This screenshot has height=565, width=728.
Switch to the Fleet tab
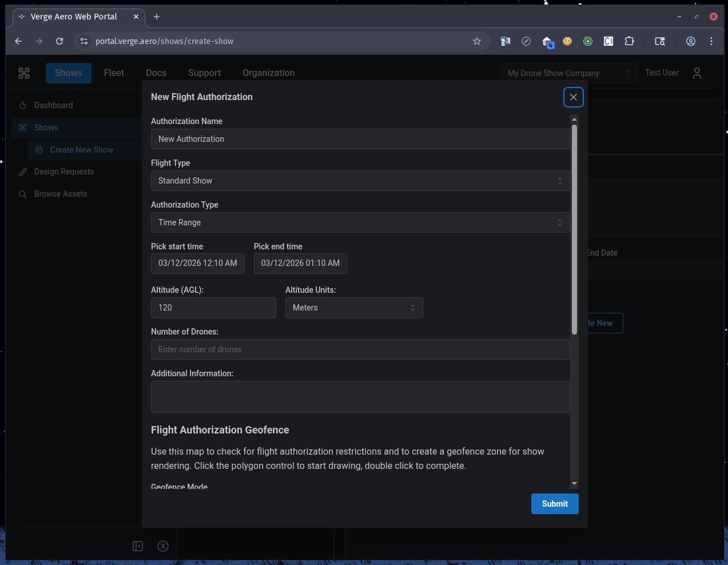coord(114,73)
